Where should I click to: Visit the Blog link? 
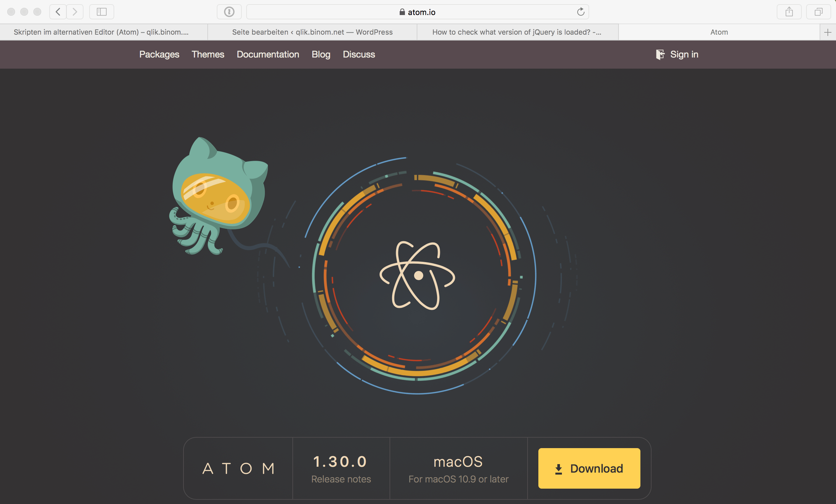pos(321,54)
